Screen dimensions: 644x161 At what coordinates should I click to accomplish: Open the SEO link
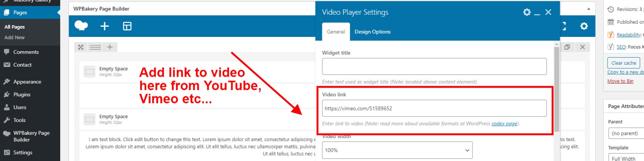pyautogui.click(x=621, y=47)
